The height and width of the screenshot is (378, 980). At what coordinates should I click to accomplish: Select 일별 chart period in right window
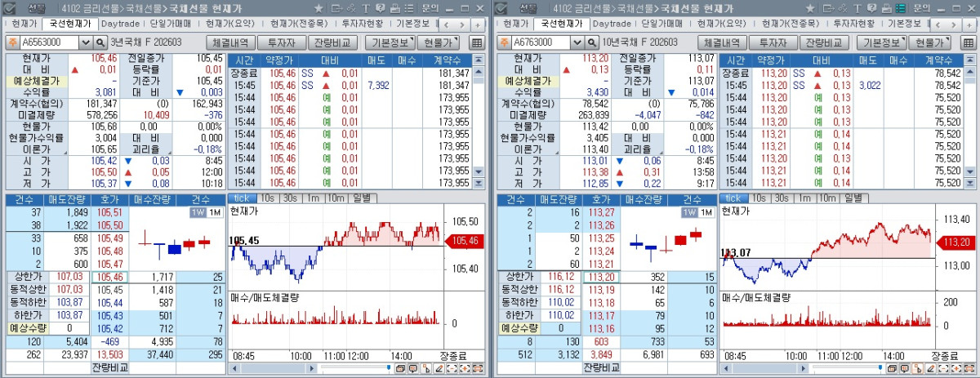[853, 198]
